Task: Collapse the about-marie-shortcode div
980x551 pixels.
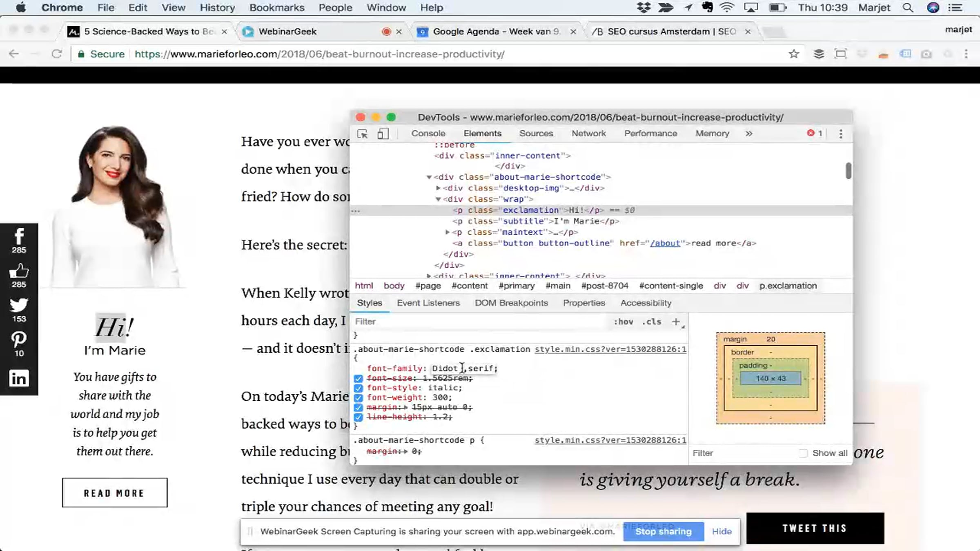Action: (x=429, y=177)
